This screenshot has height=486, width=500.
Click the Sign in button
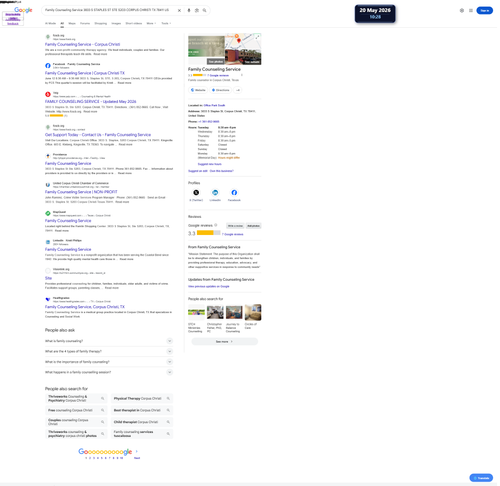(x=484, y=11)
